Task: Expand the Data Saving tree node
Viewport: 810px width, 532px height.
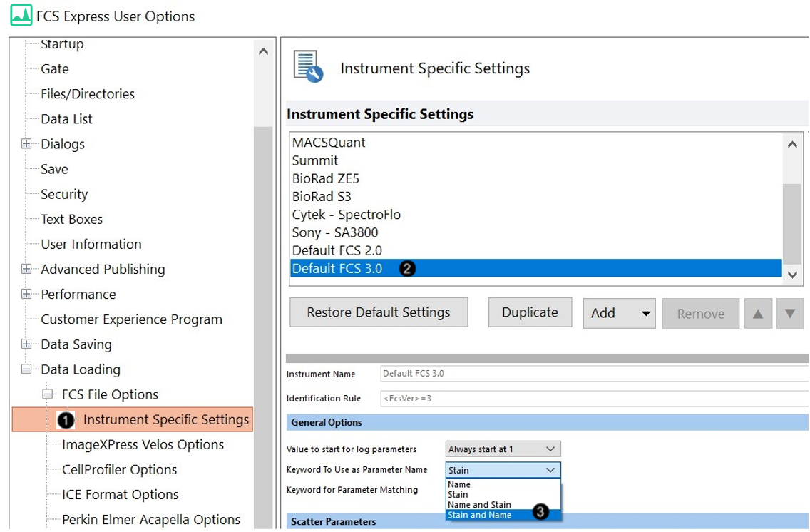Action: click(x=26, y=344)
